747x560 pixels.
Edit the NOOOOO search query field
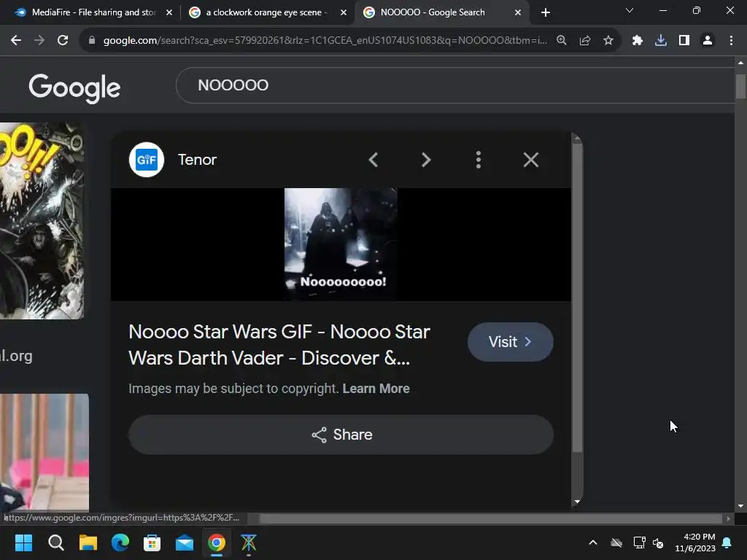click(455, 85)
